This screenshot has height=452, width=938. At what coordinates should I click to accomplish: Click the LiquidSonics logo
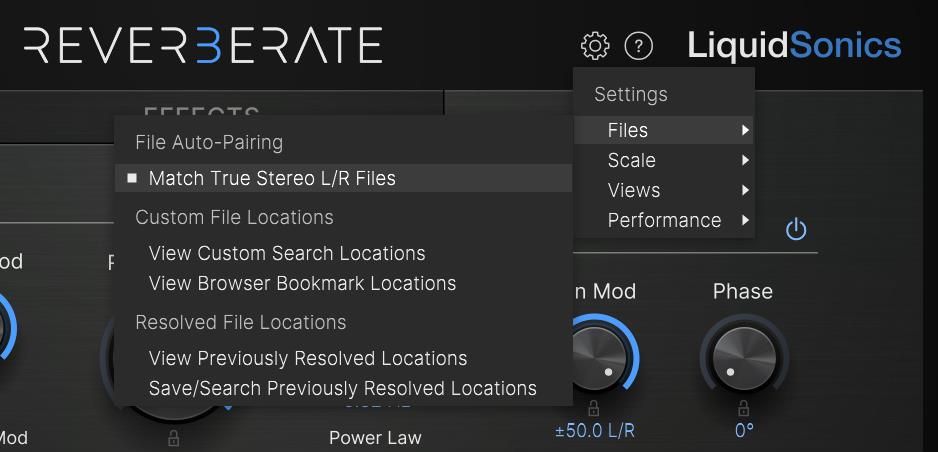click(794, 45)
